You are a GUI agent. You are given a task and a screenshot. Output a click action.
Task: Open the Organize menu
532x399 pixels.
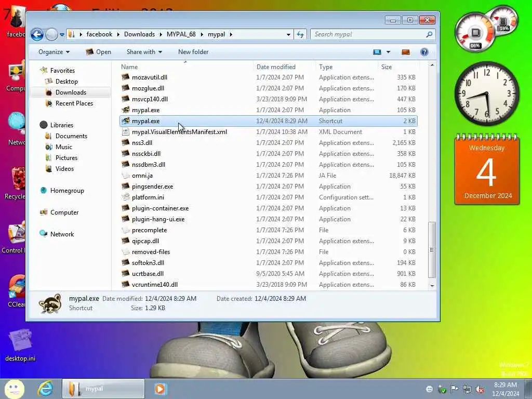click(54, 52)
